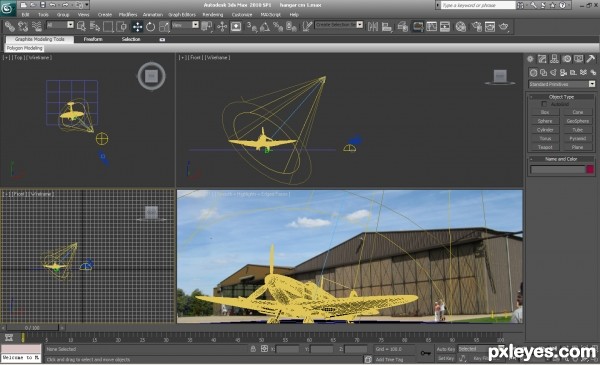Open the Material Editor
The width and height of the screenshot is (600, 365).
click(461, 26)
